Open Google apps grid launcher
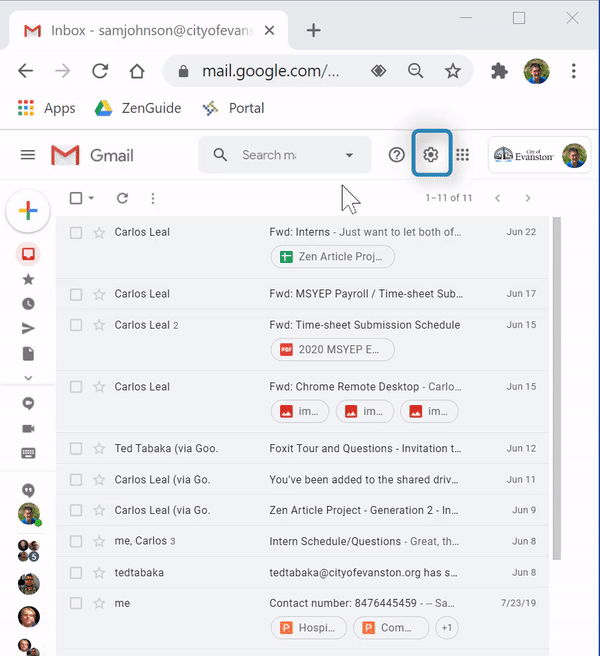 [x=462, y=155]
